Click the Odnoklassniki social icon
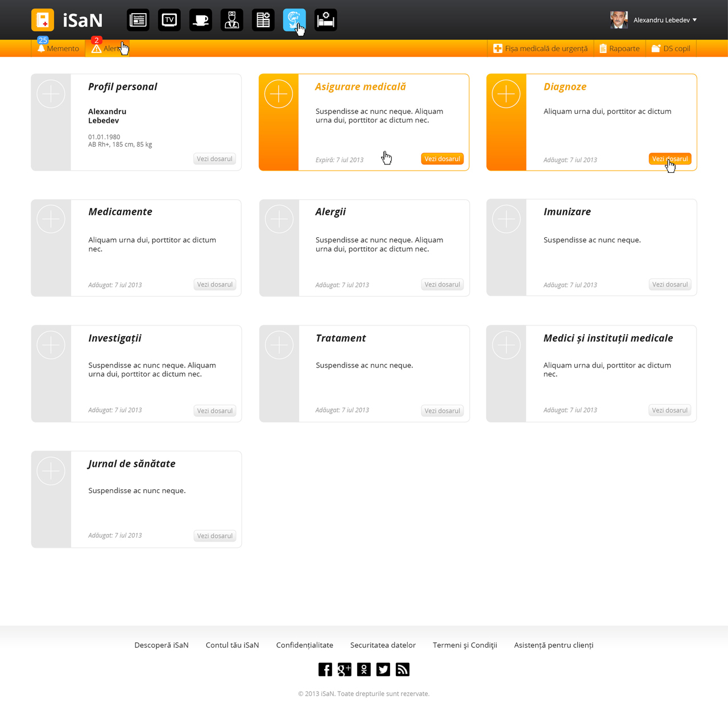 [364, 669]
